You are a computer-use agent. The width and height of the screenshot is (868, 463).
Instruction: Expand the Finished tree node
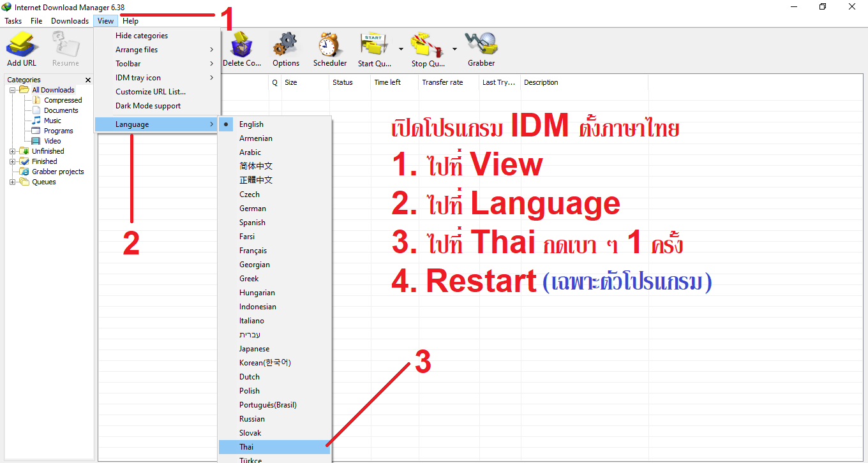tap(13, 161)
